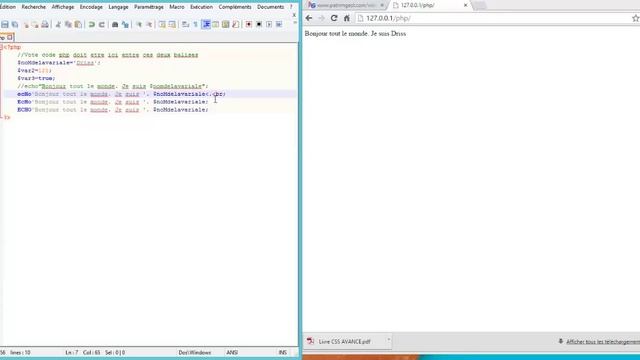
Task: Switch to the first browser tab
Action: click(x=346, y=5)
